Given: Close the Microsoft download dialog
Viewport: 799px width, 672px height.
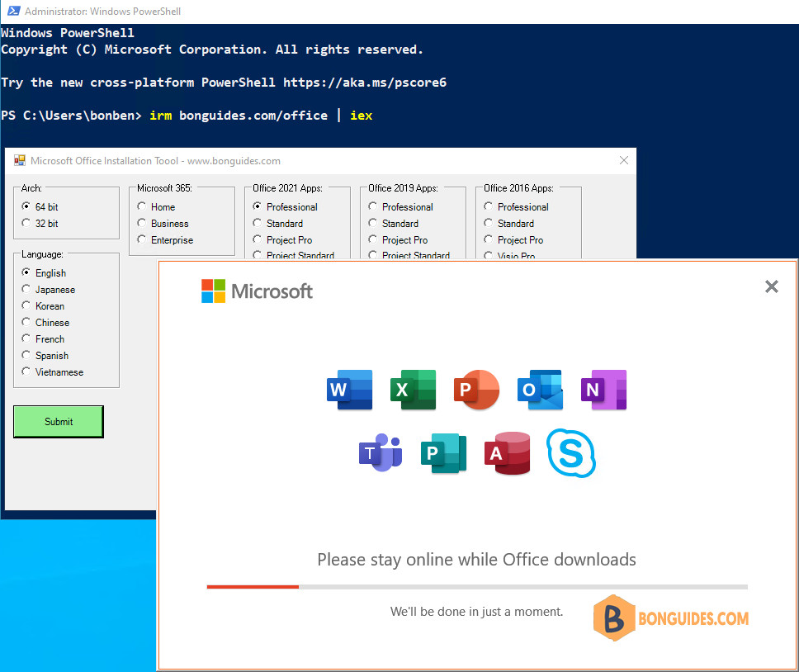Looking at the screenshot, I should coord(772,286).
